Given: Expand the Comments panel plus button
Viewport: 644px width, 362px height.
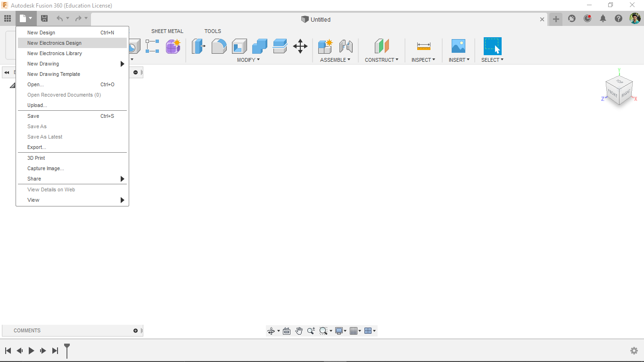Looking at the screenshot, I should click(x=135, y=330).
